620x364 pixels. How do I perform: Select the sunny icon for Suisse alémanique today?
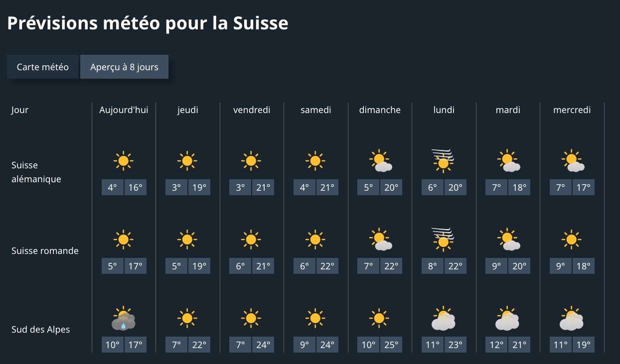[x=123, y=160]
